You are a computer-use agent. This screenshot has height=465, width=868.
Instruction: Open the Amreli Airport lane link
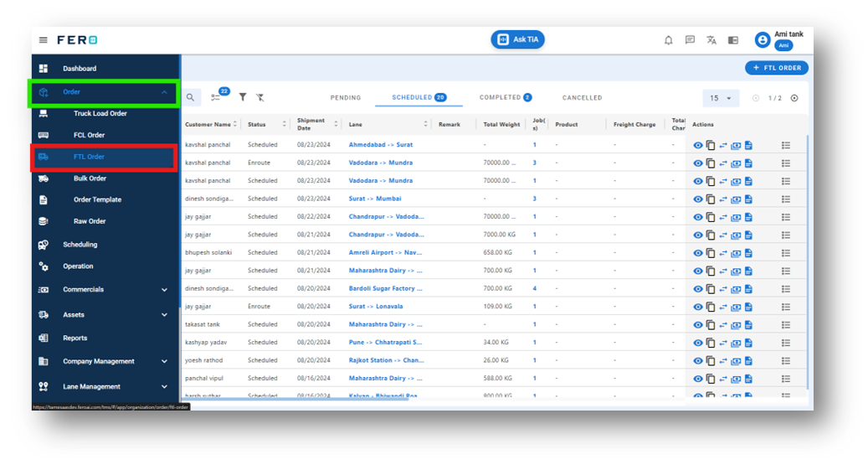(385, 252)
